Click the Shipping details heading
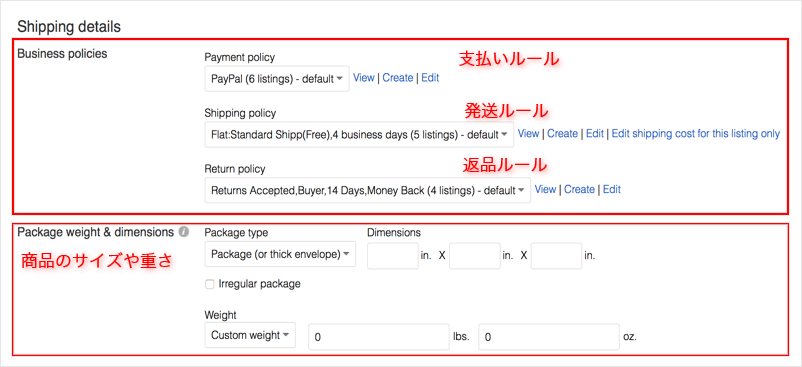 69,27
